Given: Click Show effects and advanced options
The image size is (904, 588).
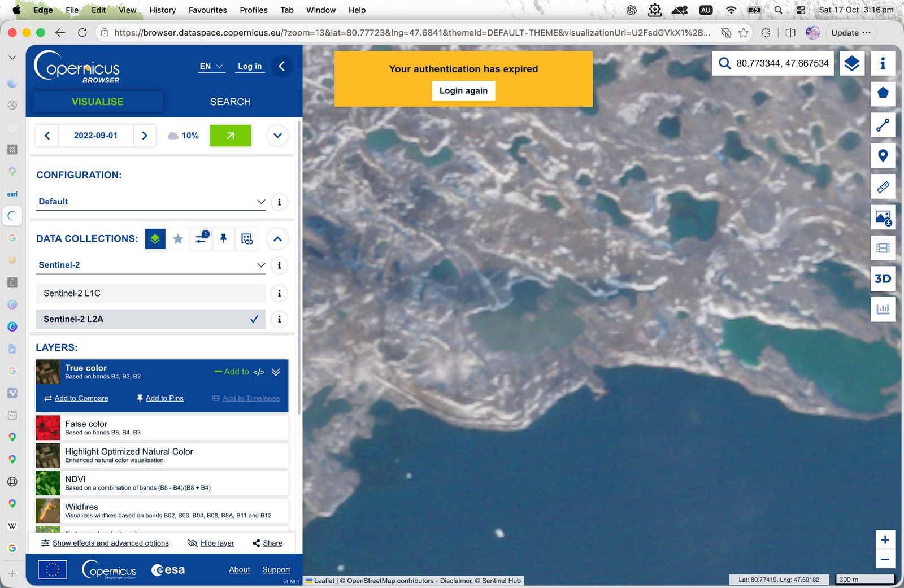Looking at the screenshot, I should click(105, 543).
